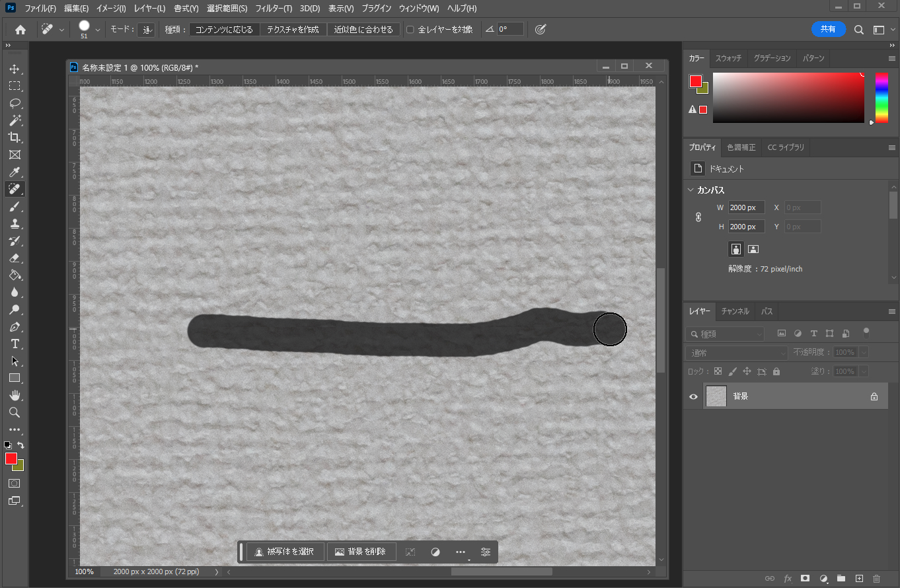Viewport: 900px width, 588px height.
Task: Select the Crop tool
Action: click(14, 137)
